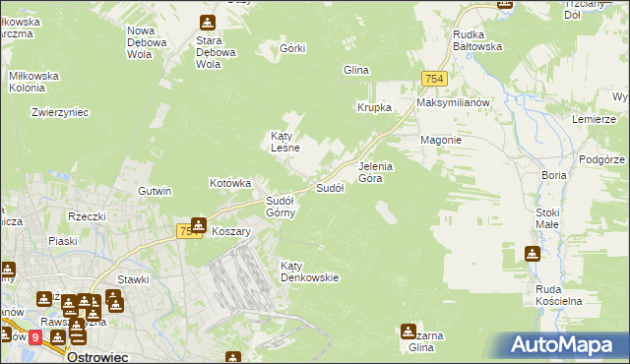
Task: Select the isolated brown marker left of Ostrowiec cluster
Action: pyautogui.click(x=43, y=299)
